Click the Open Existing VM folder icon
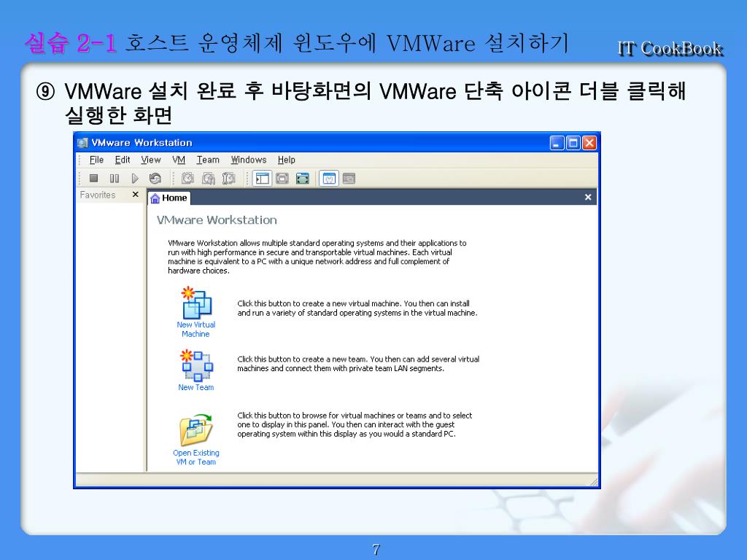This screenshot has height=560, width=747. pyautogui.click(x=196, y=430)
